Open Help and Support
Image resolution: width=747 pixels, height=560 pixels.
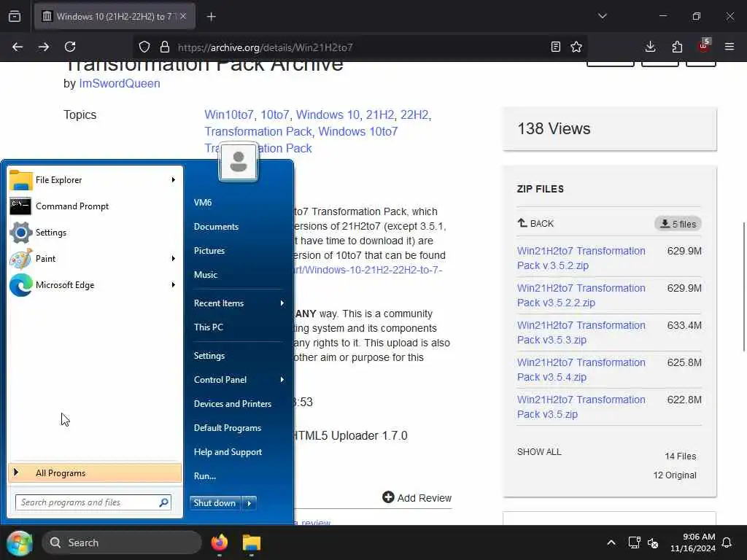[228, 452]
